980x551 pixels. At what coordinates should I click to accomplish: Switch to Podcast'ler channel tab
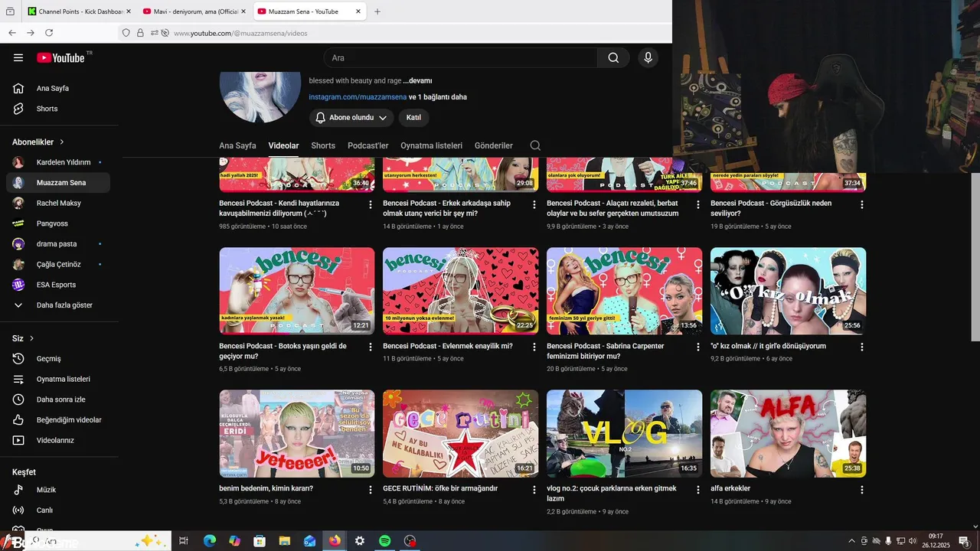[x=367, y=145]
